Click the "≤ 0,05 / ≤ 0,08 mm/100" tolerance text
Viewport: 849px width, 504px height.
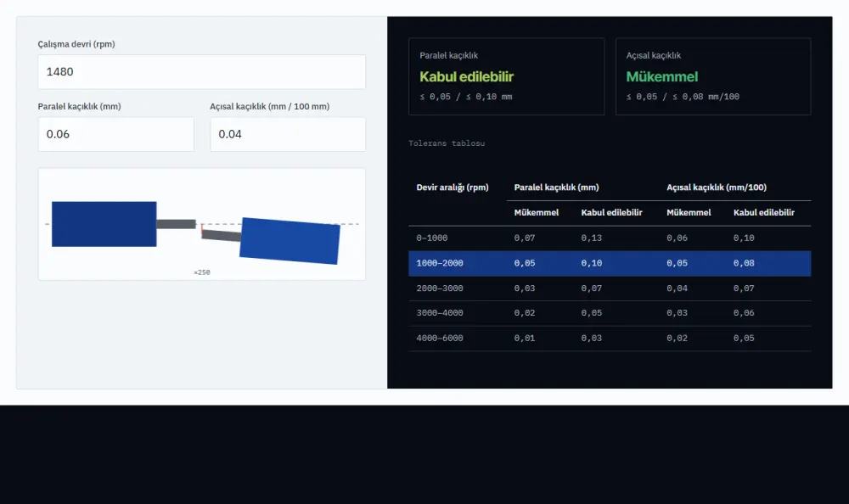683,97
